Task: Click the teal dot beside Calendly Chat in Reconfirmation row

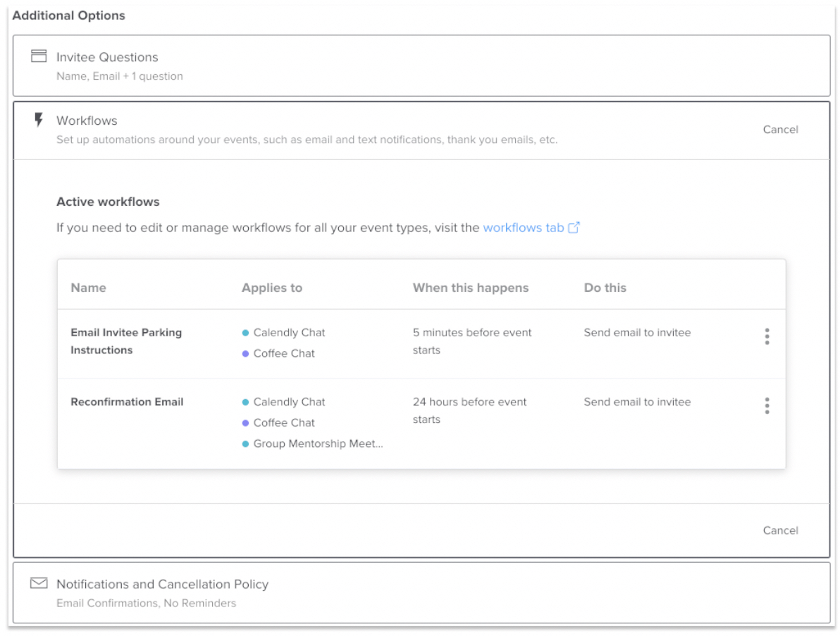Action: [x=245, y=402]
